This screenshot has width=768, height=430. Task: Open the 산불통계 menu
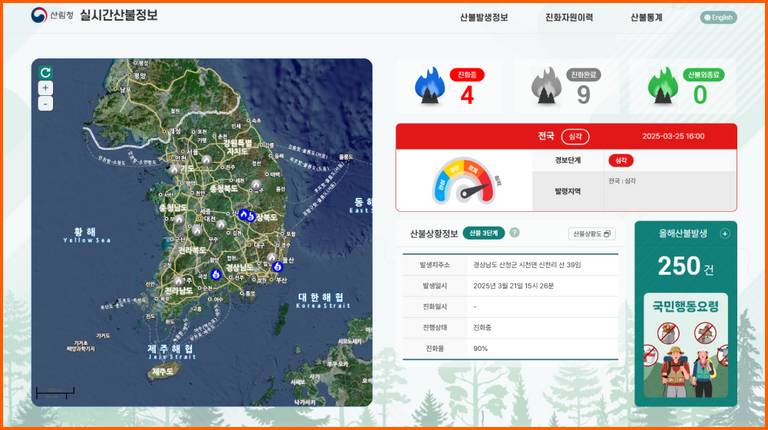(x=646, y=18)
